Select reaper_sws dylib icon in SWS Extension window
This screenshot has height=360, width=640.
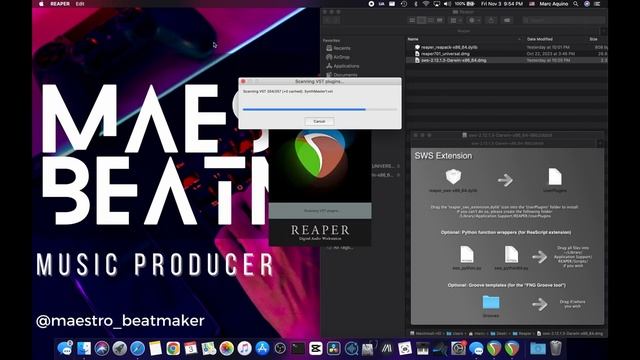(x=453, y=177)
